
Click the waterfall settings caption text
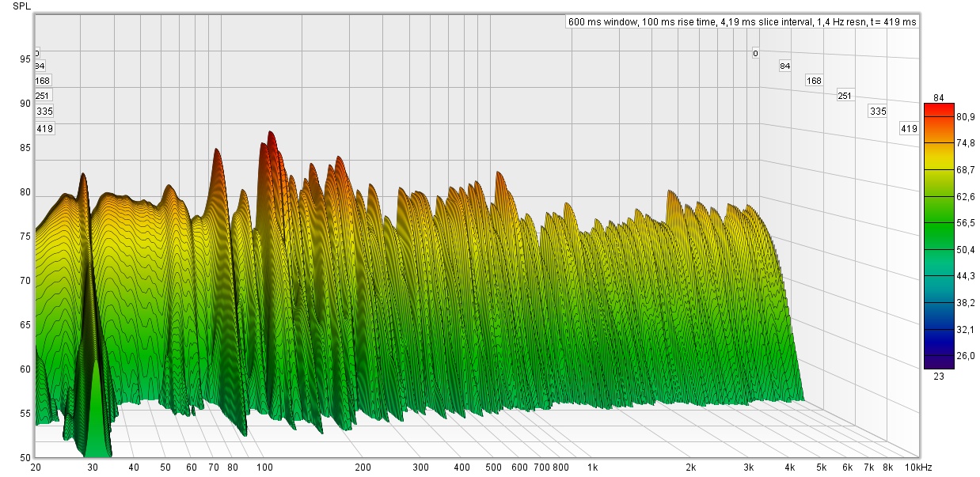[x=742, y=22]
